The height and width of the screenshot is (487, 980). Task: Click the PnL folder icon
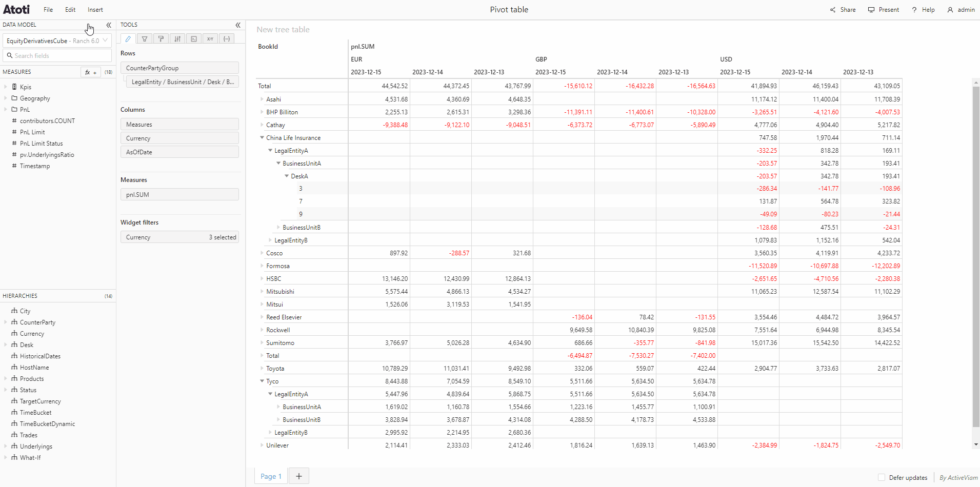[14, 109]
